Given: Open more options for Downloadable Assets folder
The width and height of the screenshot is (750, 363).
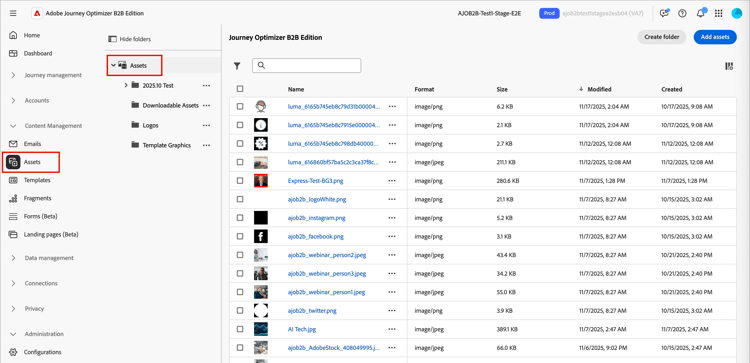Looking at the screenshot, I should point(206,105).
